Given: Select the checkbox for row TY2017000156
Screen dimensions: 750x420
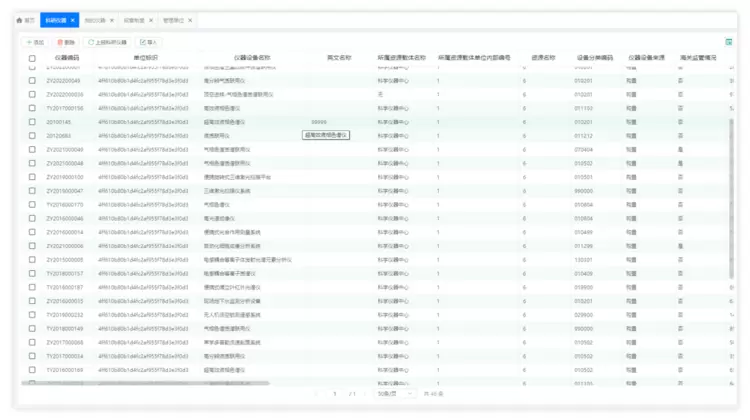Looking at the screenshot, I should pyautogui.click(x=32, y=108).
